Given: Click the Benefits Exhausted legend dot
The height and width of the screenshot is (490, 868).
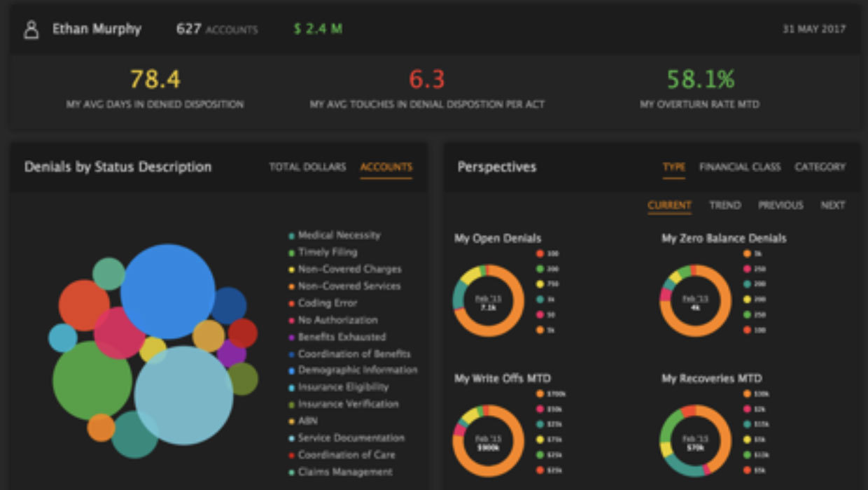Looking at the screenshot, I should point(290,337).
